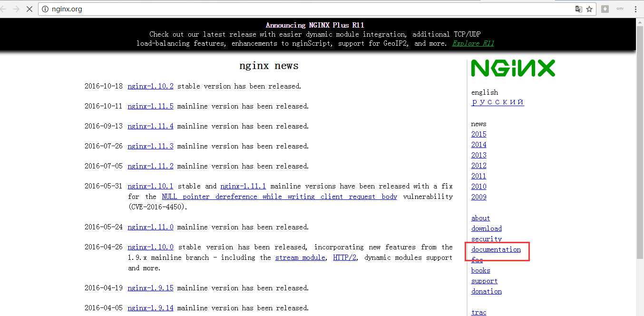This screenshot has width=644, height=316.
Task: Open the nginx-1.9.14 release link
Action: [150, 308]
